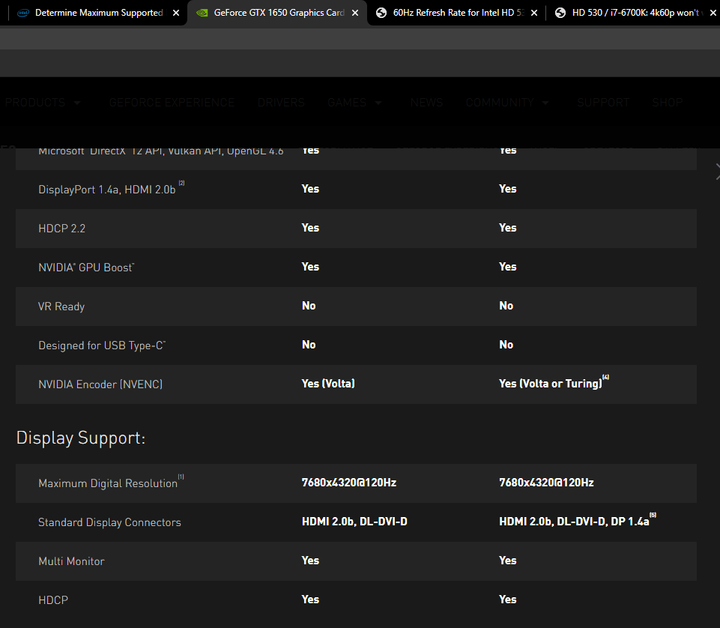
Task: Click the Display Support heading
Action: [81, 438]
